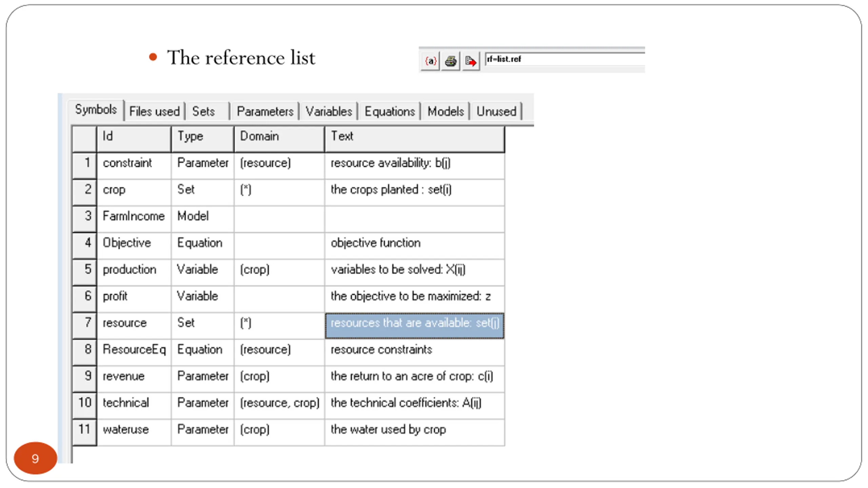Click '(crop)' domain cell for wateruse

pos(279,432)
